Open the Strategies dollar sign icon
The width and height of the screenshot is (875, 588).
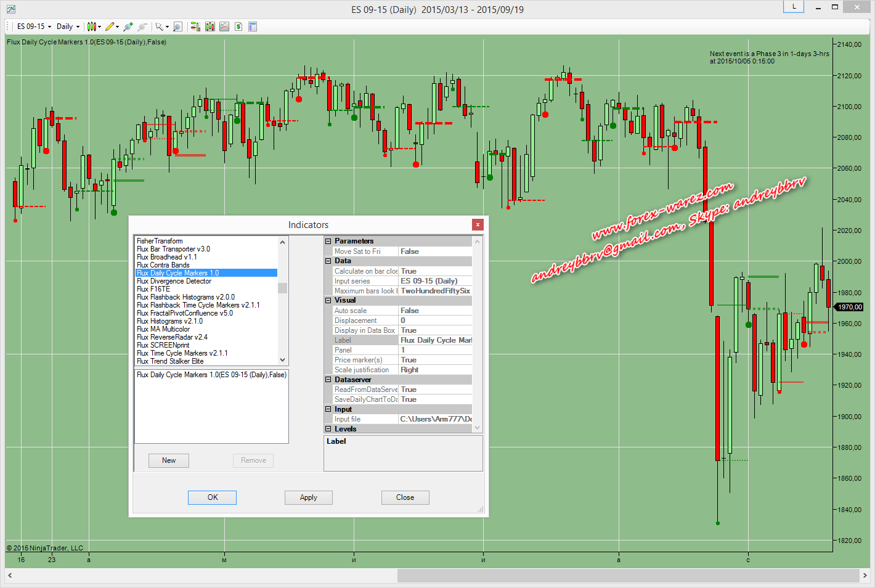click(x=238, y=27)
